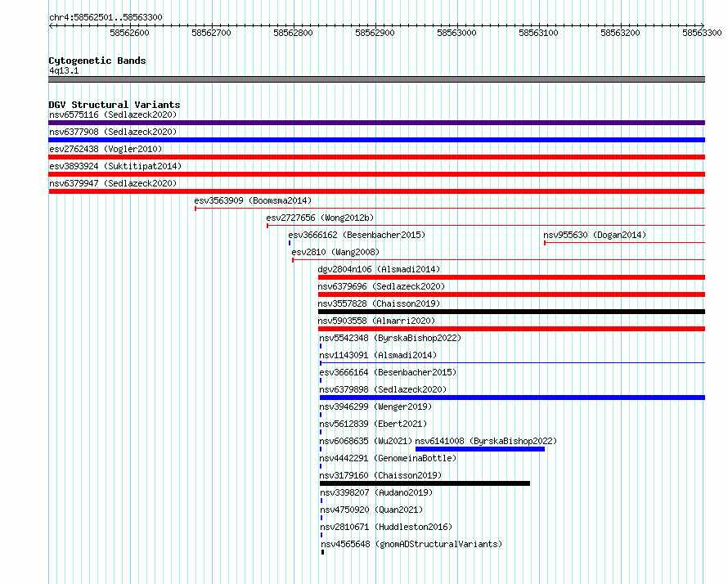728x584 pixels.
Task: Click the red nsv5903558 feature bar
Action: point(511,329)
